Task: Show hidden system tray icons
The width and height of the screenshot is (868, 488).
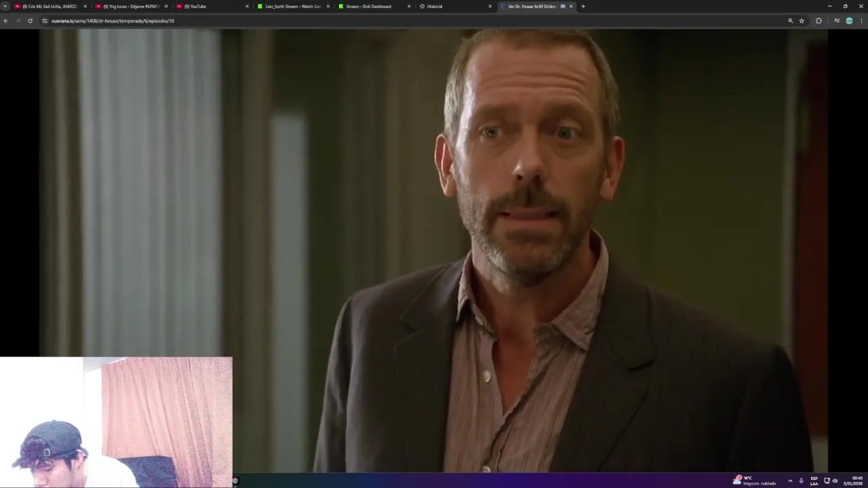Action: (x=790, y=481)
